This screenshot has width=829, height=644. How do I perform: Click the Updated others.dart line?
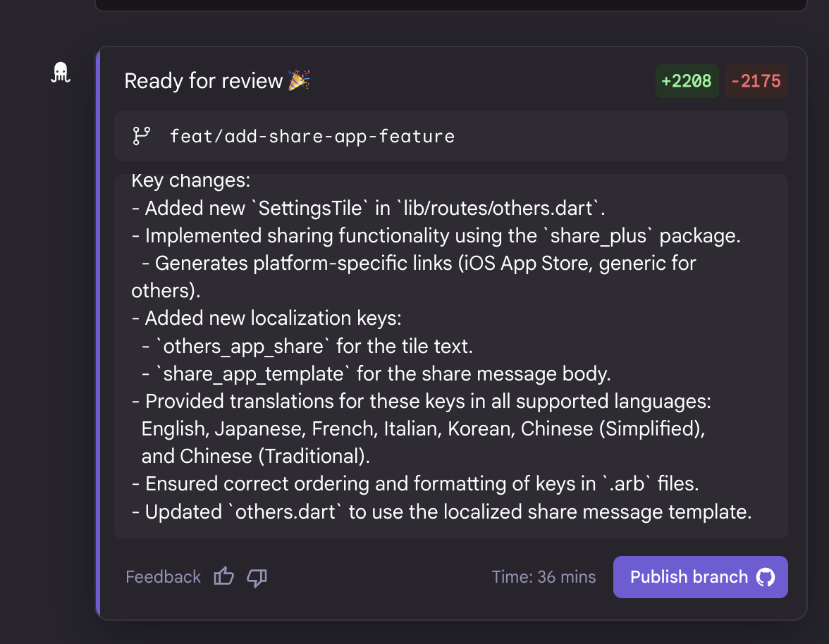(x=441, y=512)
